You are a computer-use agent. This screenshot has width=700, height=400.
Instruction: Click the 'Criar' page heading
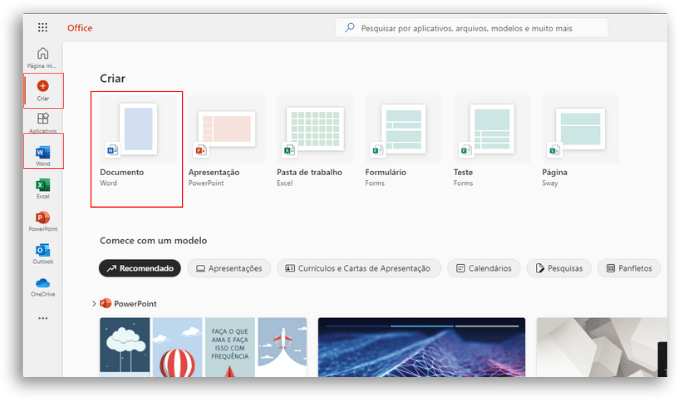pyautogui.click(x=112, y=79)
